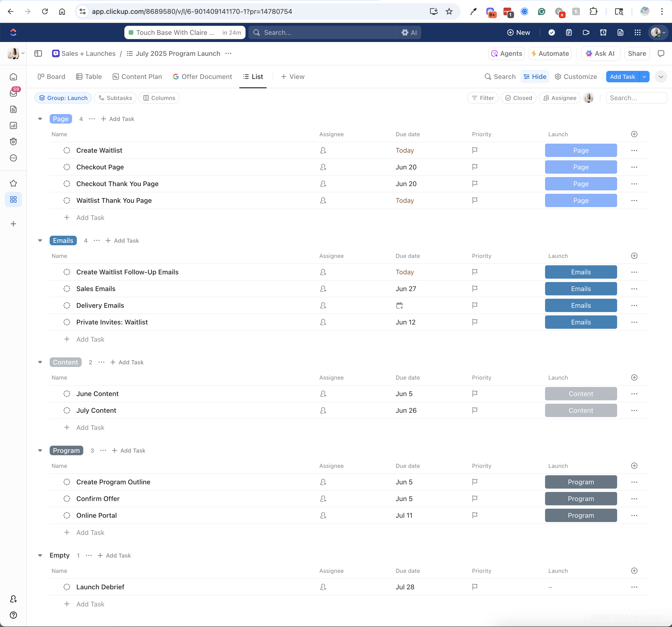Open the reminder alarm clock icon
The height and width of the screenshot is (627, 672).
click(603, 32)
